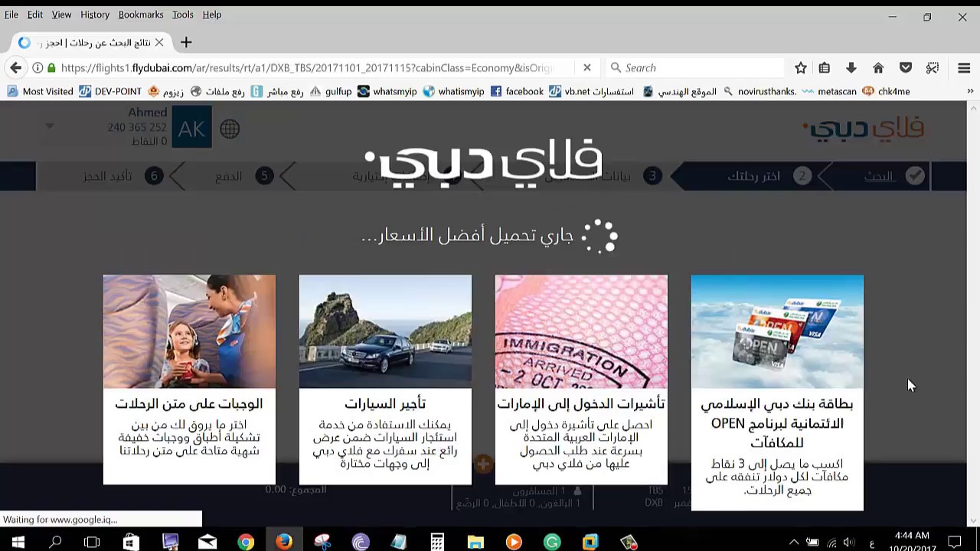Open the Dubai Islamic Bank card image

click(777, 331)
